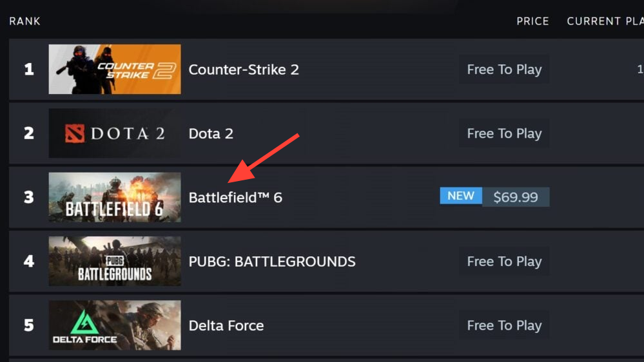Screen dimensions: 644x362
Task: Click the $69.99 price for Battlefield 6
Action: (516, 197)
